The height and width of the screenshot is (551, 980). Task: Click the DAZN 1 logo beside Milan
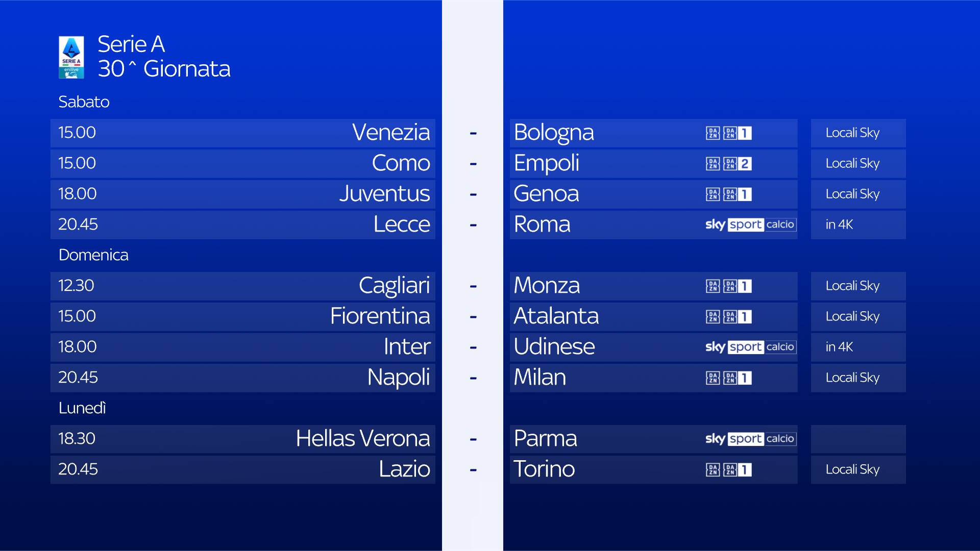pyautogui.click(x=728, y=378)
